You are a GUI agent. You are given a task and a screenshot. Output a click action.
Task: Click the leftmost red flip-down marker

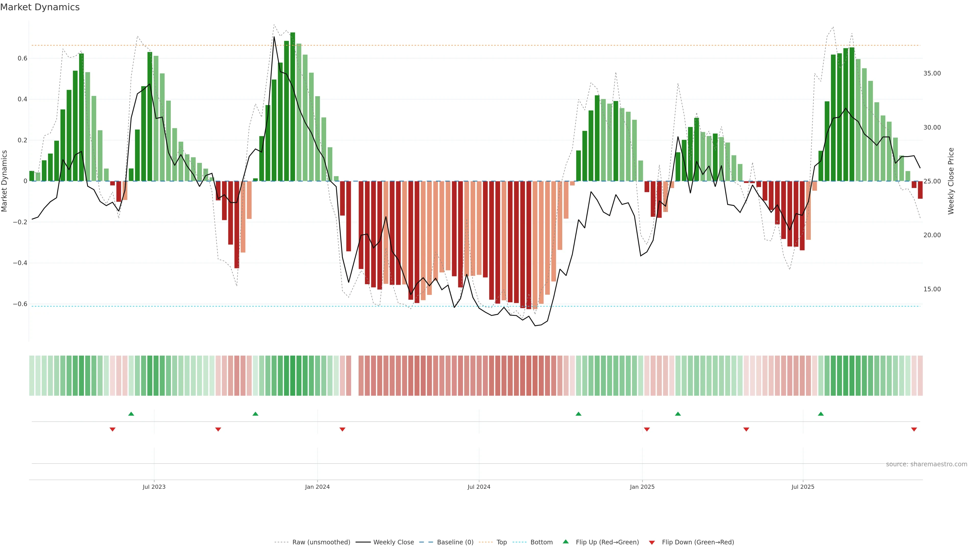pyautogui.click(x=112, y=429)
